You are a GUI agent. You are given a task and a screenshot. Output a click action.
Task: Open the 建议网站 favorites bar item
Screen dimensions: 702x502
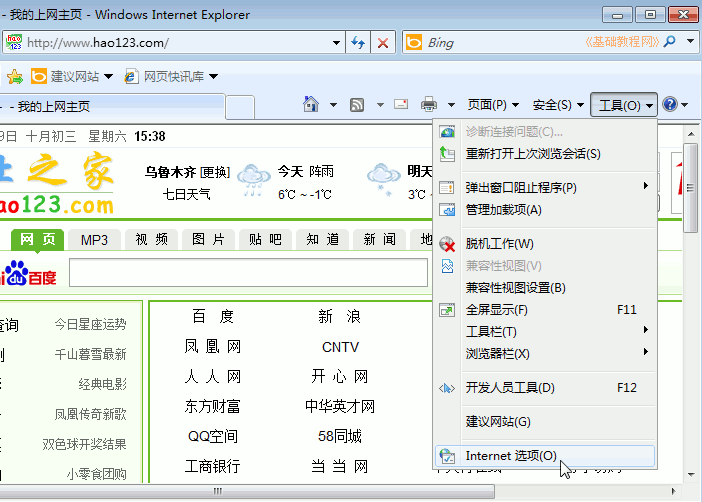click(x=72, y=77)
